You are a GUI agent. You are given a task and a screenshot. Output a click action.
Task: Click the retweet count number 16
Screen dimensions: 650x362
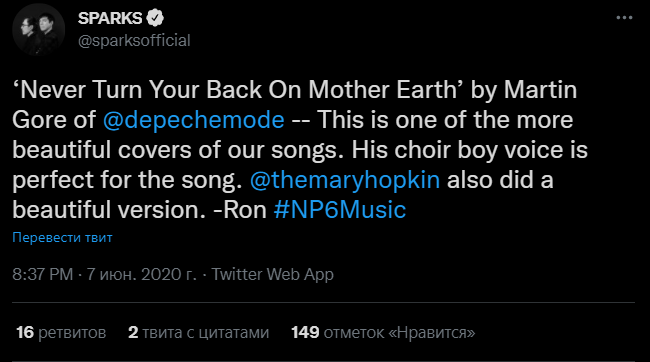point(25,333)
